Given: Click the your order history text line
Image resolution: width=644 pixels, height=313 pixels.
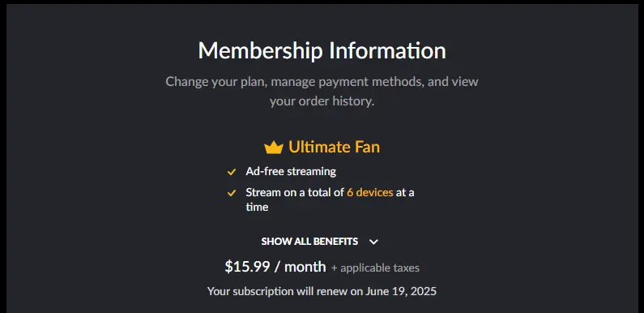Looking at the screenshot, I should pos(322,101).
